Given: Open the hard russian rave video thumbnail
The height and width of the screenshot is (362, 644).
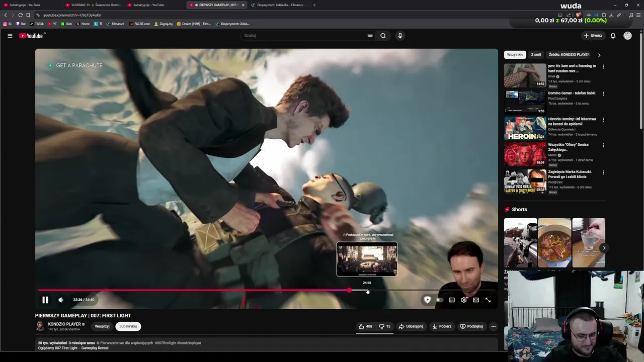Looking at the screenshot, I should pyautogui.click(x=525, y=75).
